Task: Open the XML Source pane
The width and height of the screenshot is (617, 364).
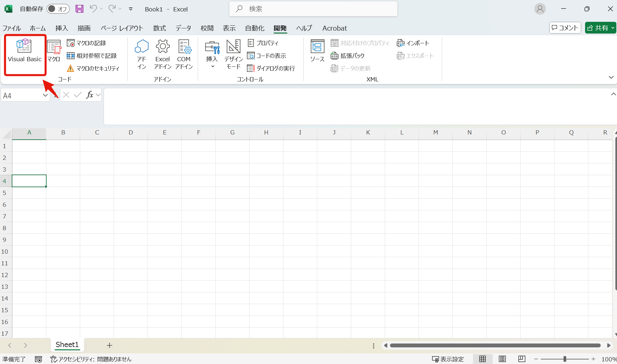Action: (317, 50)
